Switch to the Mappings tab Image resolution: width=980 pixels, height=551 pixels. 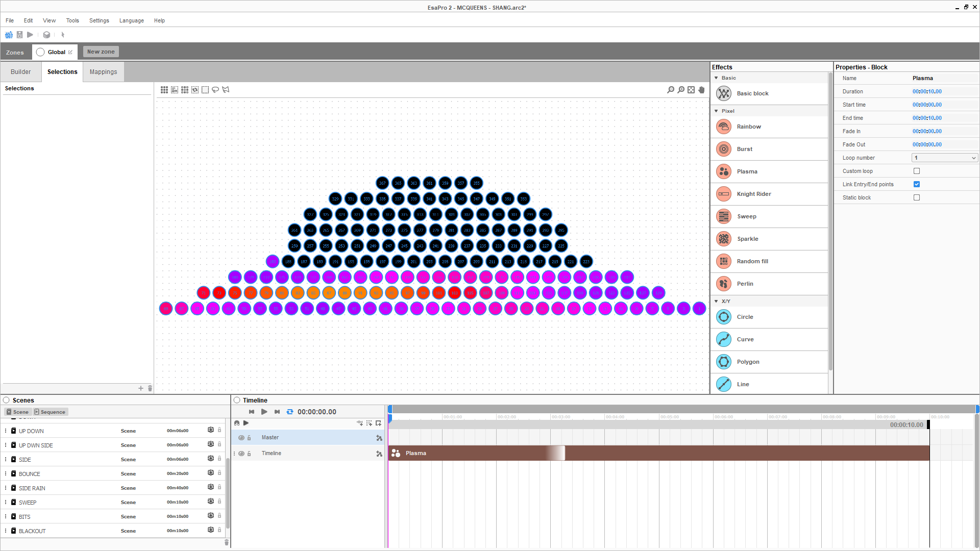tap(104, 72)
